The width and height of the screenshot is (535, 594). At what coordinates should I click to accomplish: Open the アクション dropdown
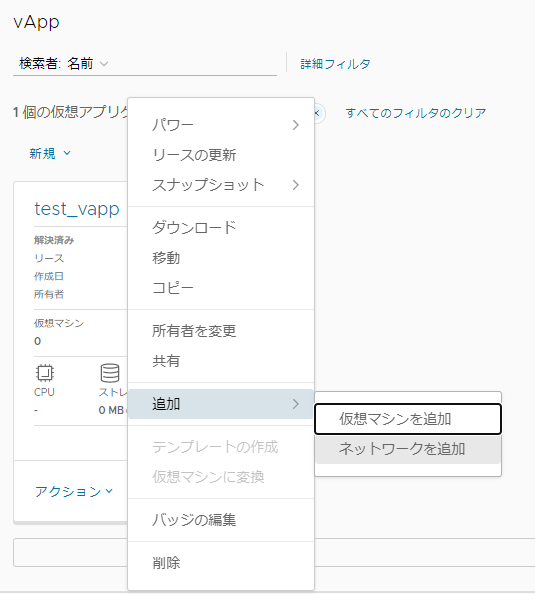(x=74, y=491)
